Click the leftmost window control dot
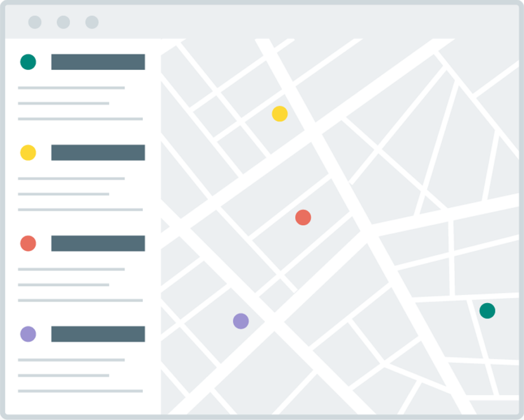Viewport: 524px width, 420px height. [x=35, y=22]
